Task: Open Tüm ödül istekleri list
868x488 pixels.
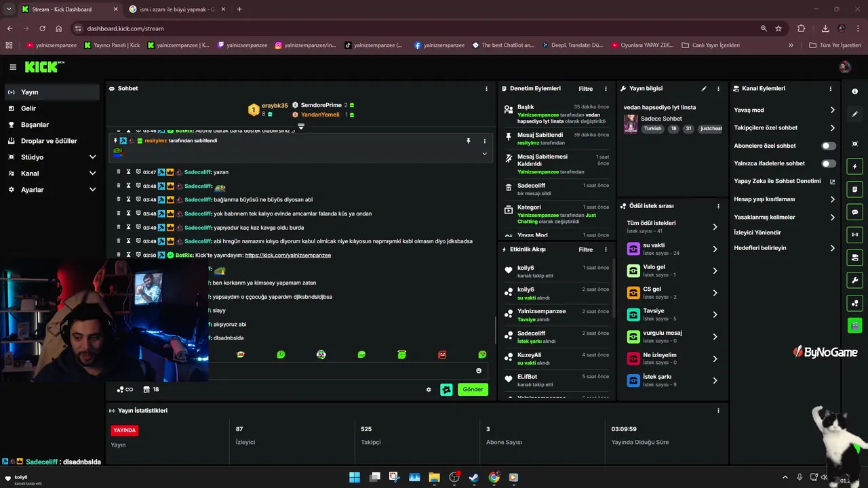Action: tap(672, 226)
